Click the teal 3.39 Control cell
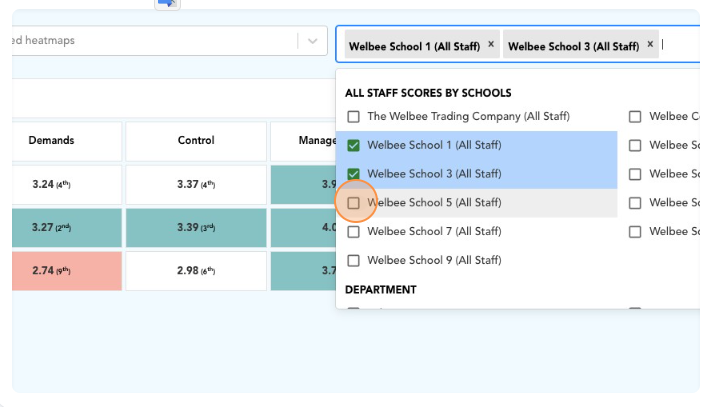The height and width of the screenshot is (407, 708). [196, 228]
